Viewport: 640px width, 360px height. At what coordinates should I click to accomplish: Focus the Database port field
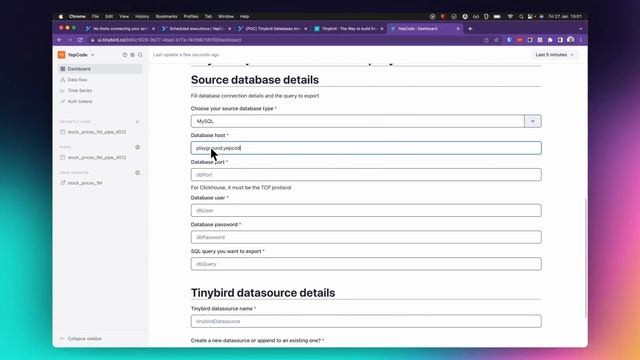coord(366,175)
